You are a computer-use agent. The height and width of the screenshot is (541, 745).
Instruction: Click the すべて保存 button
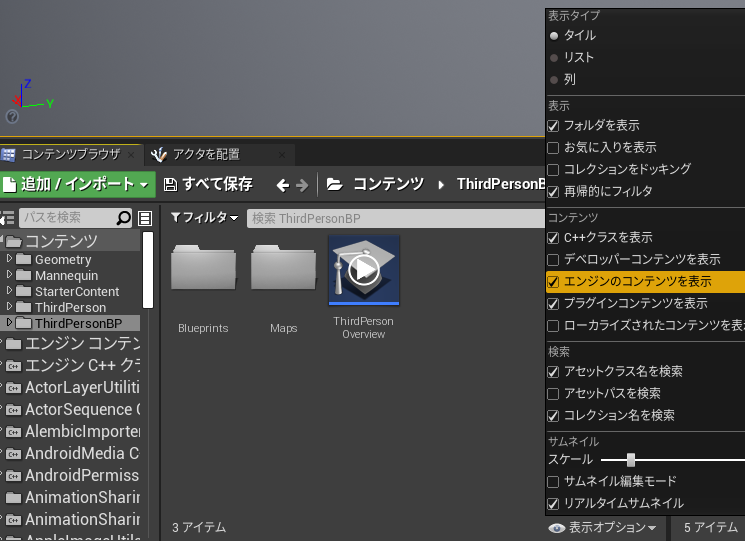[208, 184]
